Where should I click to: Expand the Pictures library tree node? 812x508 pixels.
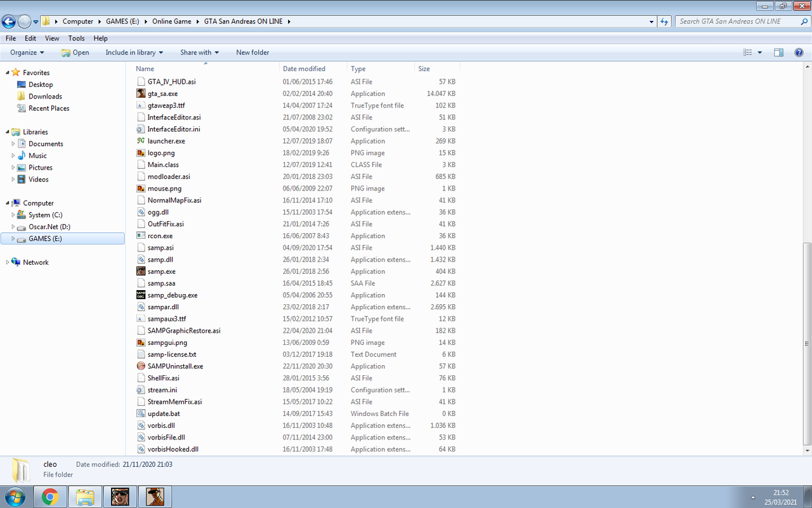point(13,168)
